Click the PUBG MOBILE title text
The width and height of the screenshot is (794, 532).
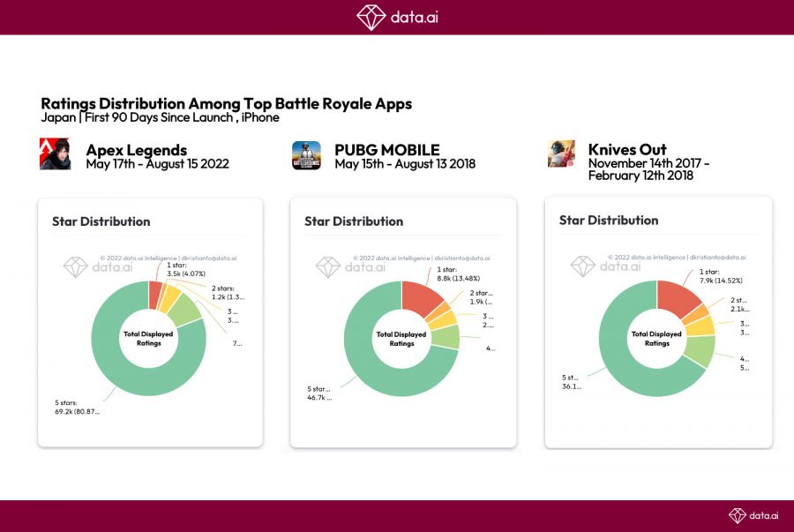[x=386, y=149]
